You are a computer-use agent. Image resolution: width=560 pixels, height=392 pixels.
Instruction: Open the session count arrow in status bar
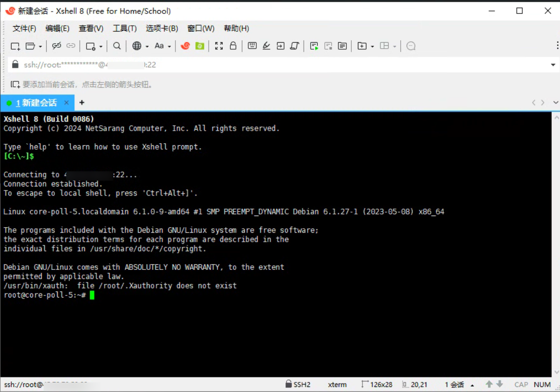click(x=472, y=385)
